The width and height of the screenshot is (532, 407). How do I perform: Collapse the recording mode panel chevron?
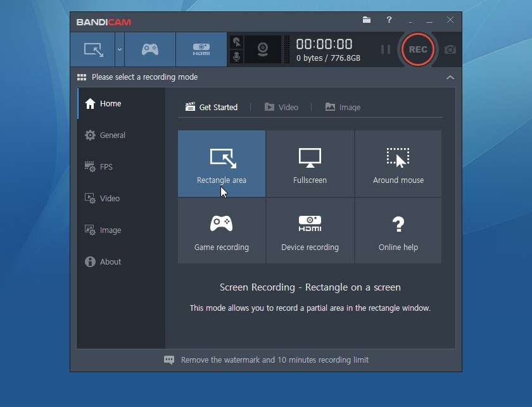tap(450, 77)
